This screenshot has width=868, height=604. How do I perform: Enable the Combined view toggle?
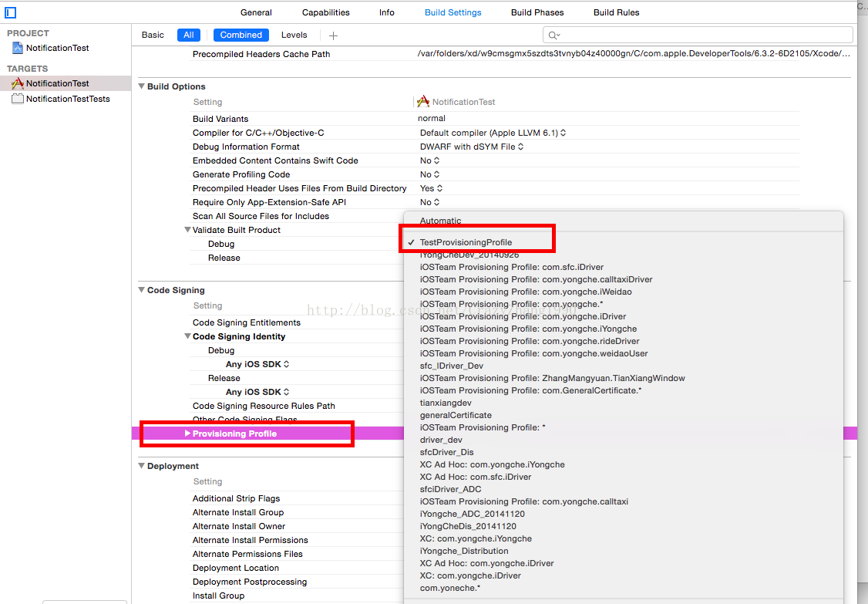[x=241, y=35]
